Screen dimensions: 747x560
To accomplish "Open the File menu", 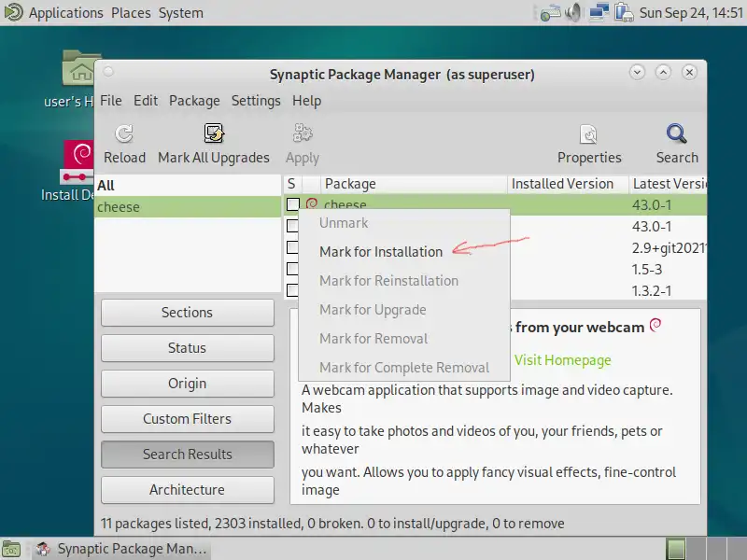I will pyautogui.click(x=111, y=101).
